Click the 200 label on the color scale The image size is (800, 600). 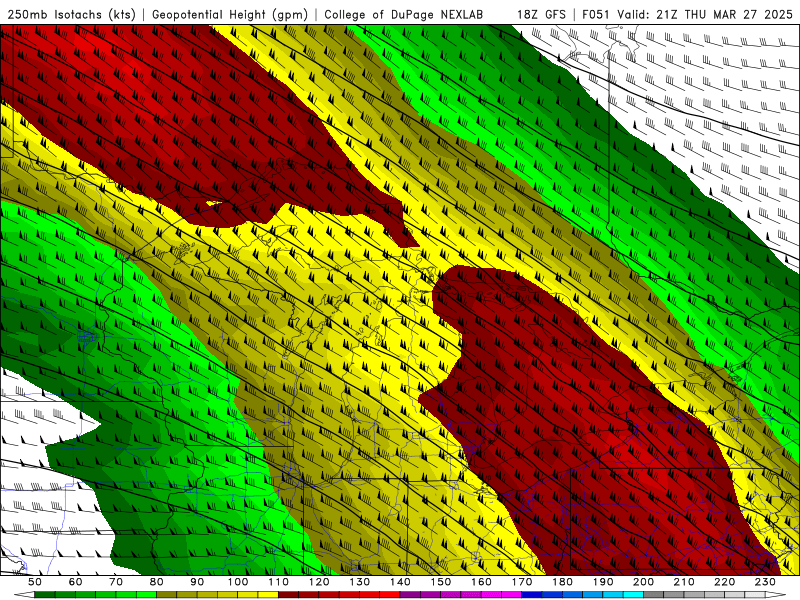point(643,582)
